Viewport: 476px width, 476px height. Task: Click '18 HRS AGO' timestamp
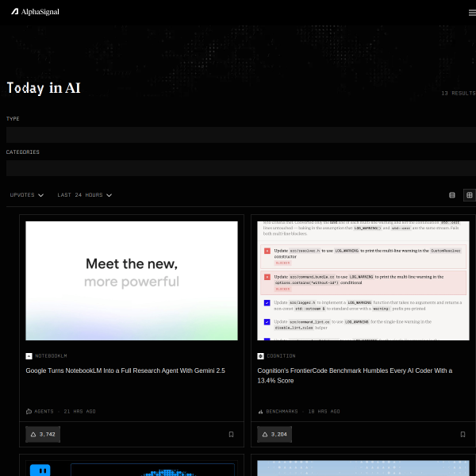point(324,412)
